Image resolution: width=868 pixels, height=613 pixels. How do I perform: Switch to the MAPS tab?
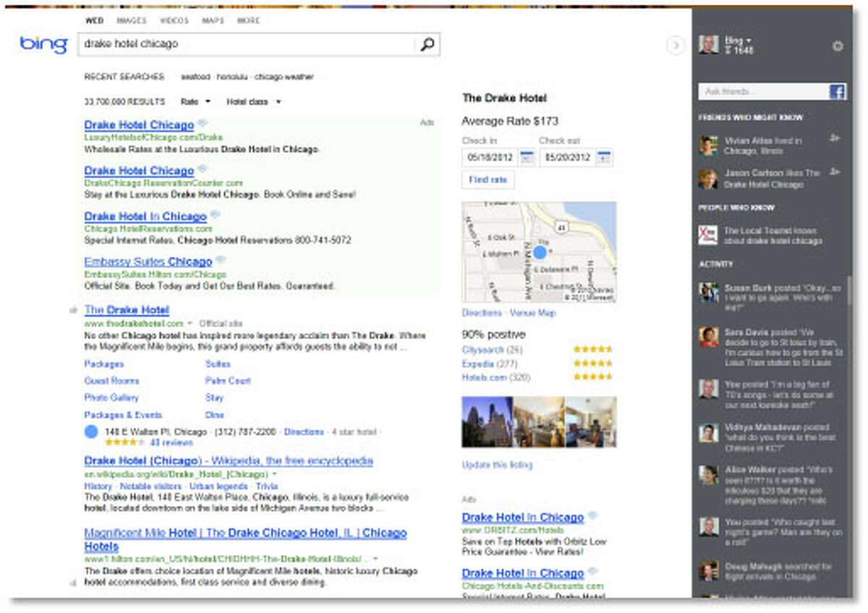213,21
